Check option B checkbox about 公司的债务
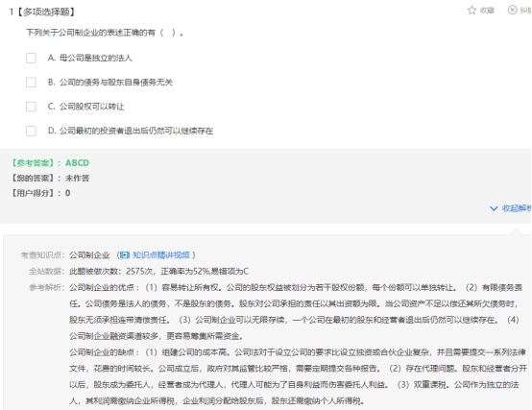This screenshot has width=532, height=410. [x=31, y=83]
